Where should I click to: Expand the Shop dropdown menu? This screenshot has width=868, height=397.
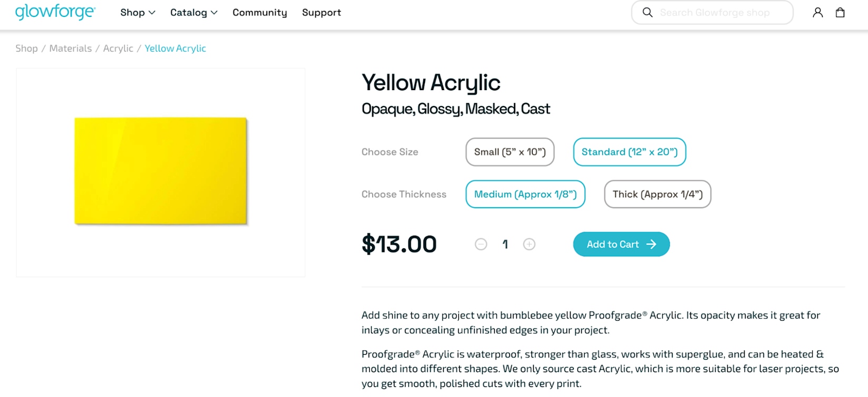(x=138, y=13)
